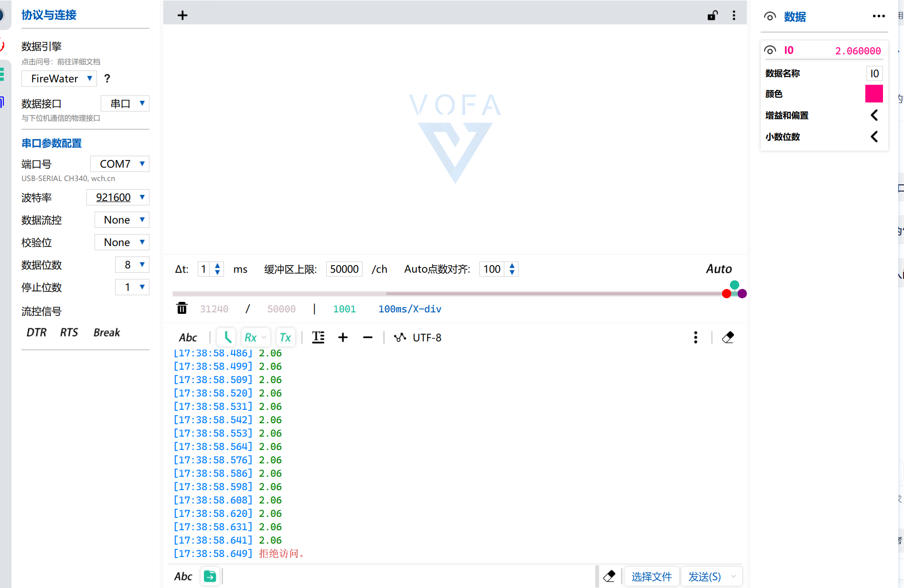Toggle Abc text mode in receive toolbar

pyautogui.click(x=188, y=338)
